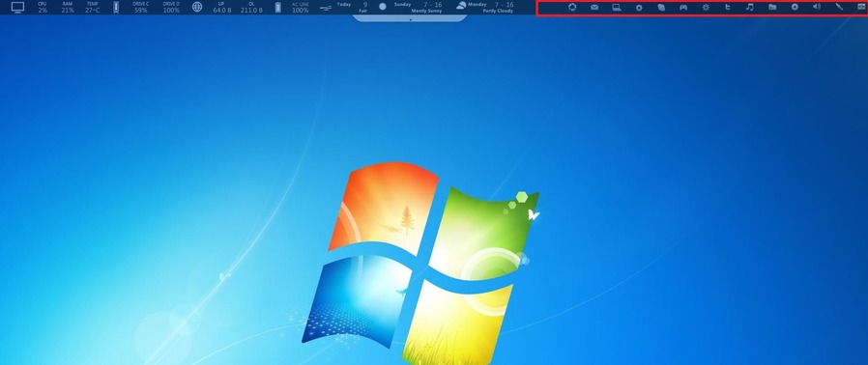The height and width of the screenshot is (365, 868).
Task: Click the disc media launcher icon
Action: click(795, 7)
